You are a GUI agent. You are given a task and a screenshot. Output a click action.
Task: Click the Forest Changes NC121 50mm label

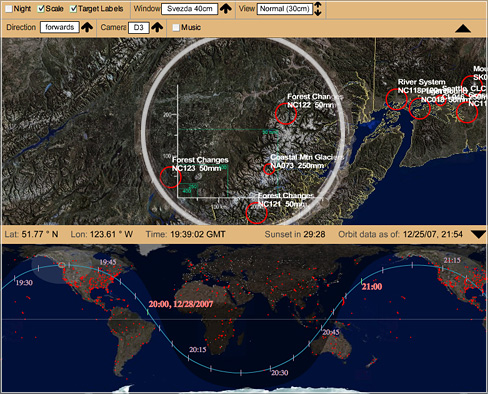tap(286, 200)
